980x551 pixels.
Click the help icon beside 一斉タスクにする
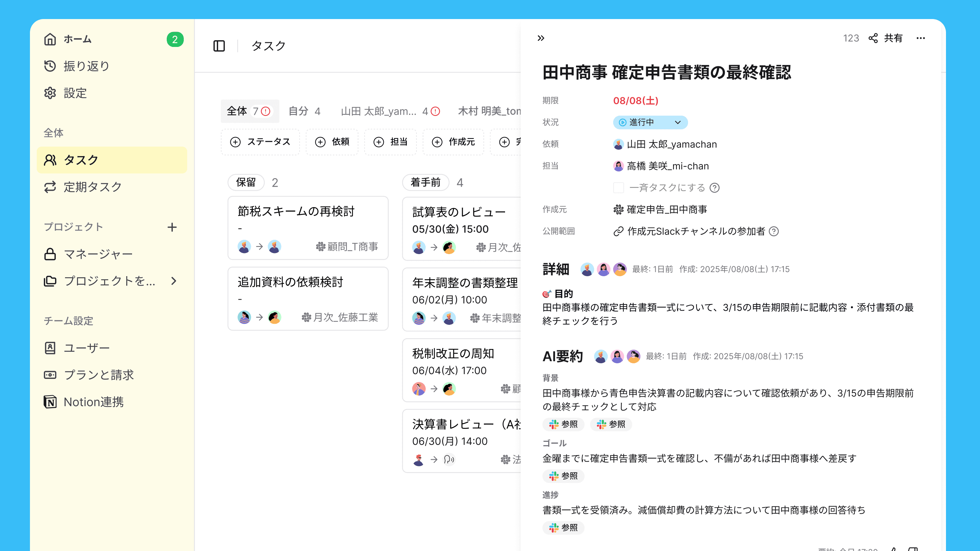[x=715, y=188]
